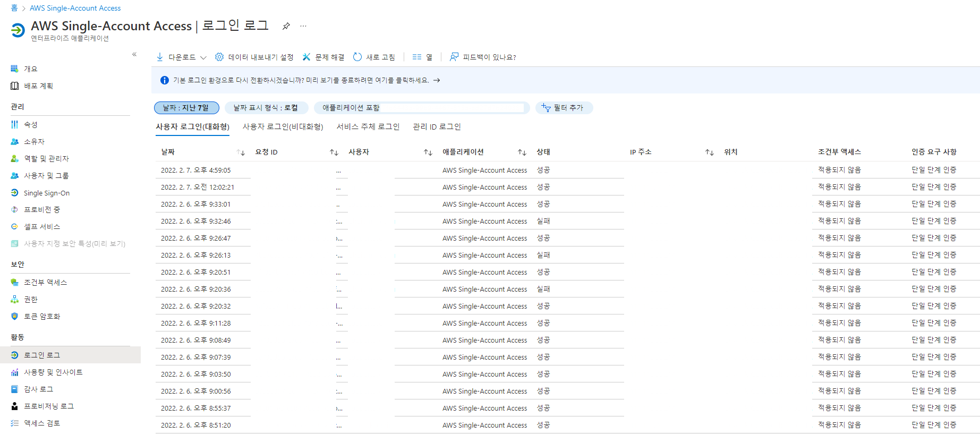Switch to 서비스 주체 로그인 tab
Viewport: 980px width, 434px height.
click(368, 127)
